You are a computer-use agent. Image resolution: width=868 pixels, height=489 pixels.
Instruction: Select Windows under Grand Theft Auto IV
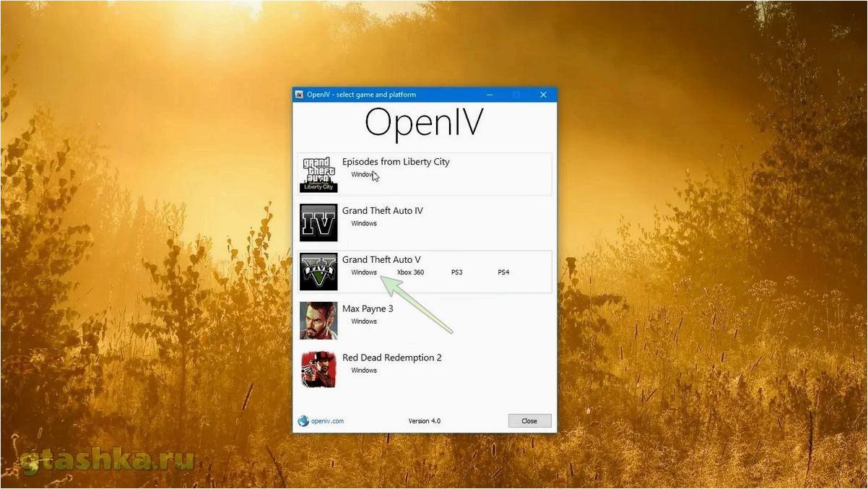[364, 223]
